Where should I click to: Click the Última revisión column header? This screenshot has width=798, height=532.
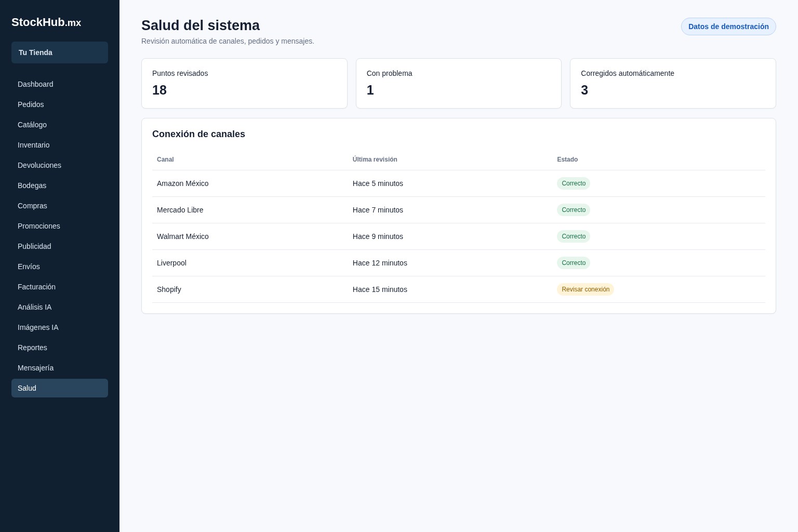point(375,159)
